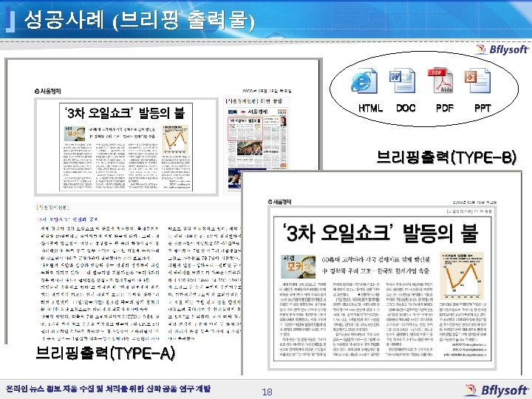Click the Adobe PDF file icon
This screenshot has width=532, height=399.
[440, 81]
